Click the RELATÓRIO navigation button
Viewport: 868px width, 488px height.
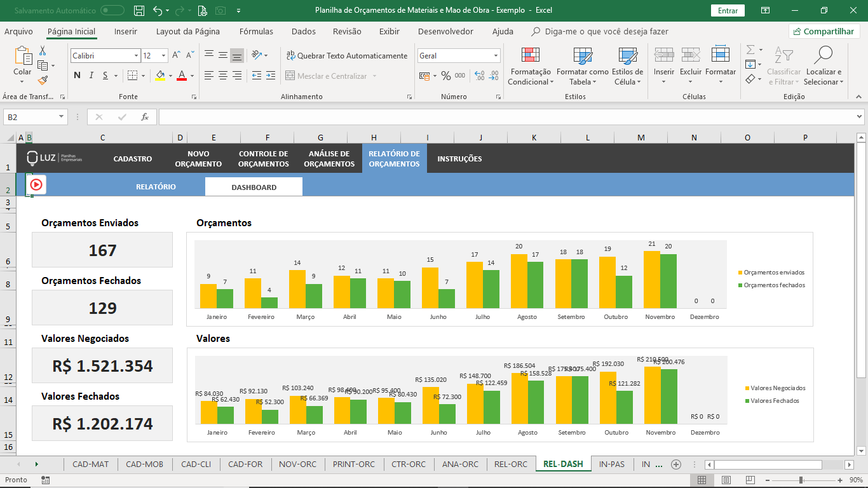click(156, 187)
